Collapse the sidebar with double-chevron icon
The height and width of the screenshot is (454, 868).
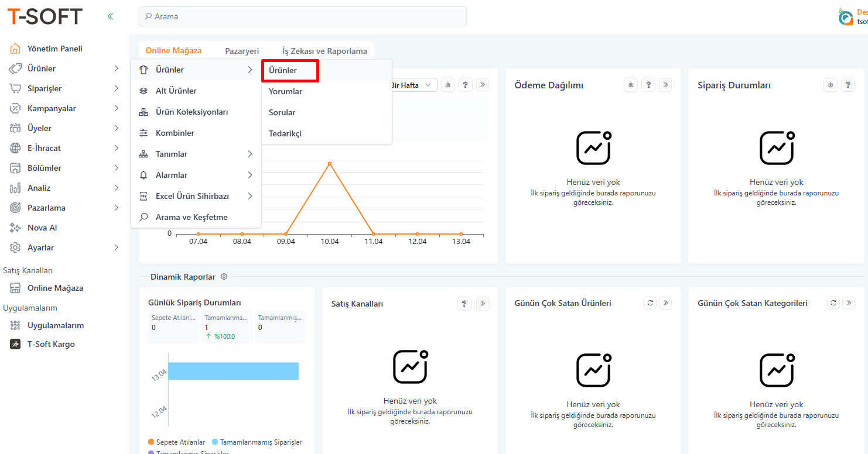tap(110, 16)
